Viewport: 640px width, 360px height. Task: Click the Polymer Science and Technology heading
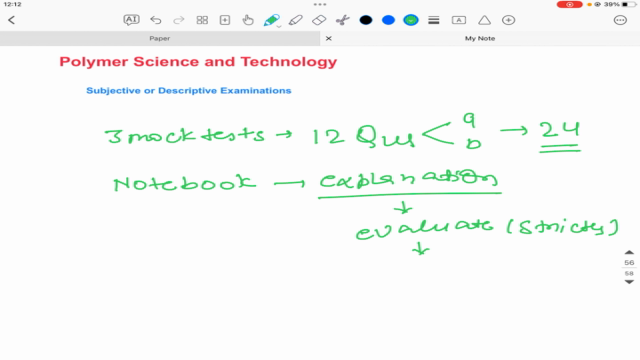point(198,62)
